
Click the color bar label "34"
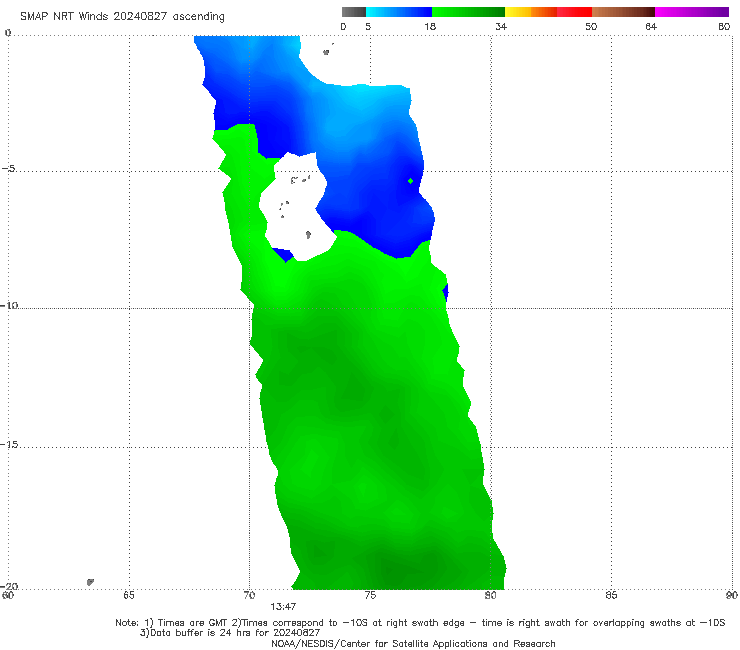(501, 26)
